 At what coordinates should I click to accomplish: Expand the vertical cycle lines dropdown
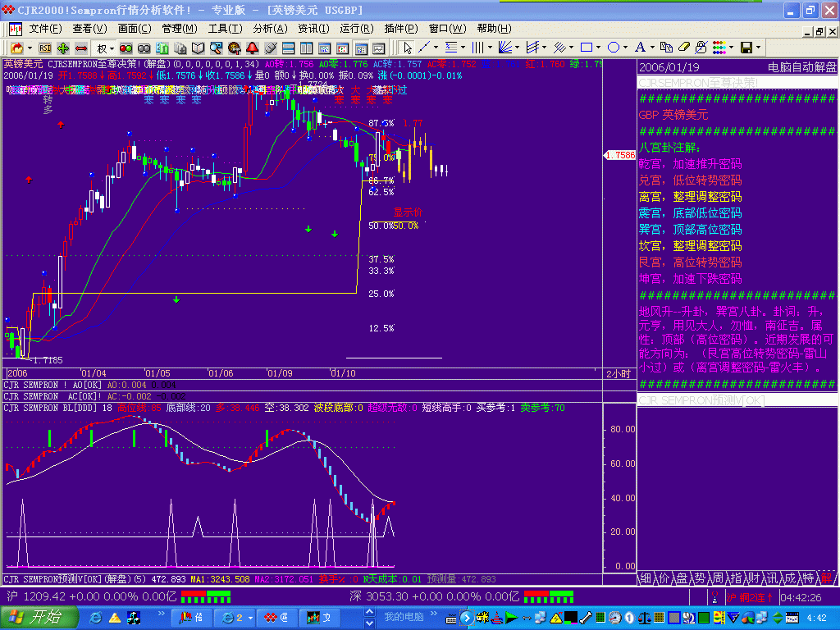[x=490, y=48]
